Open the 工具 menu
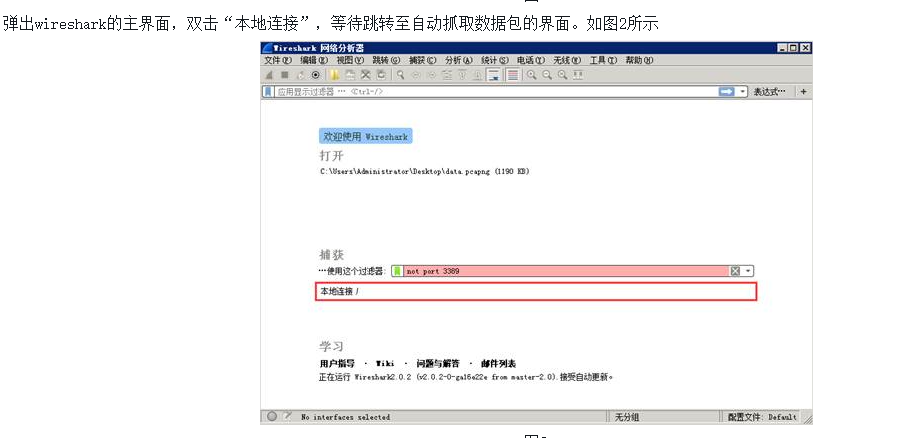Image resolution: width=921 pixels, height=438 pixels. [603, 60]
